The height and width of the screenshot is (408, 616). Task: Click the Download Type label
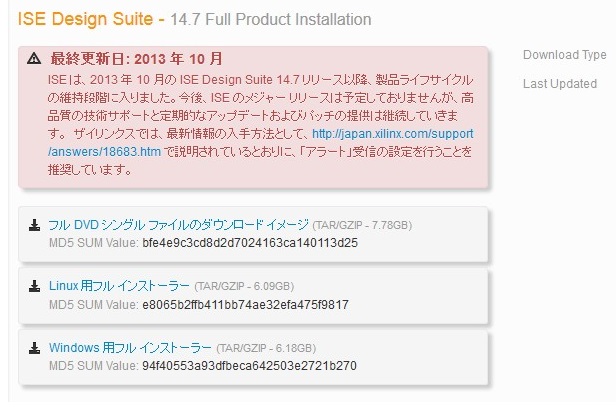(565, 55)
